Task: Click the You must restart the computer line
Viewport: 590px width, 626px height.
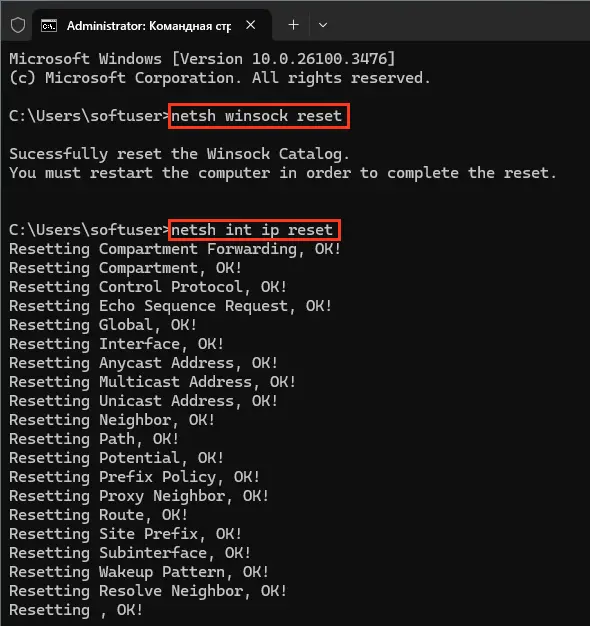Action: tap(283, 173)
